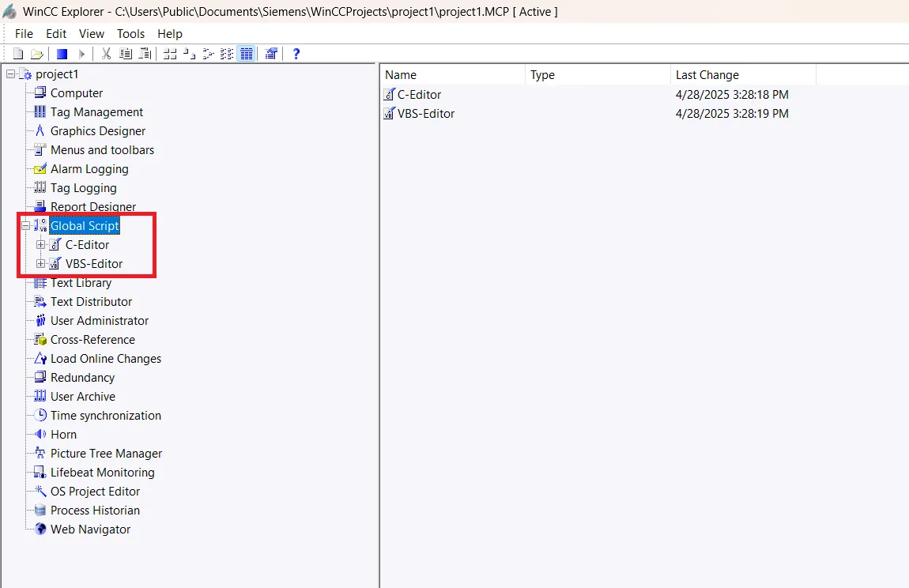Click the Tag Management icon

pyautogui.click(x=40, y=112)
